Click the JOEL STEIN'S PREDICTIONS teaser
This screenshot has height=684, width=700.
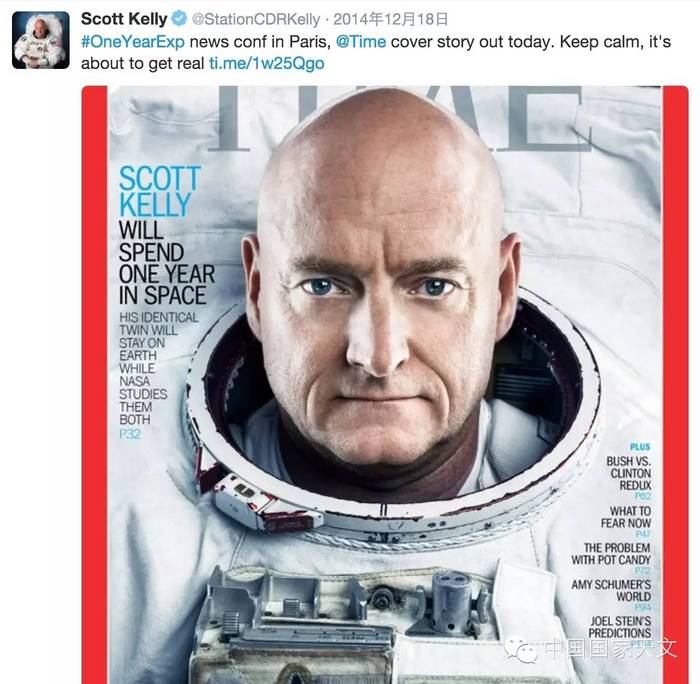(620, 627)
